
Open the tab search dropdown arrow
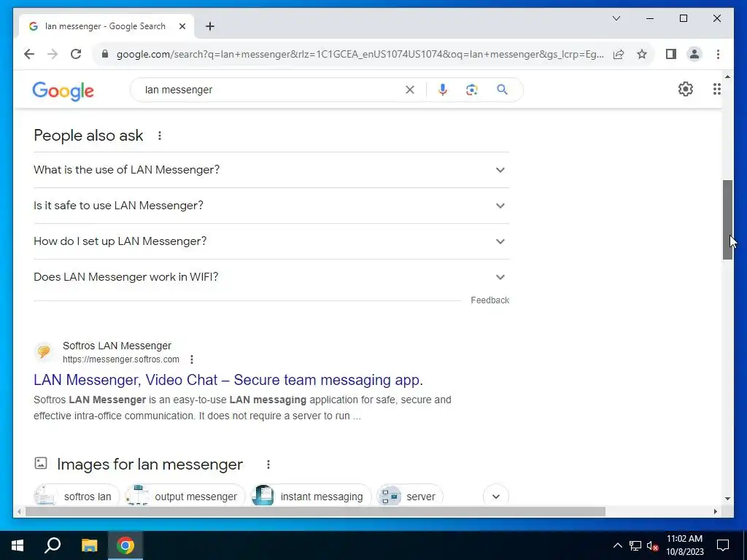pyautogui.click(x=616, y=18)
